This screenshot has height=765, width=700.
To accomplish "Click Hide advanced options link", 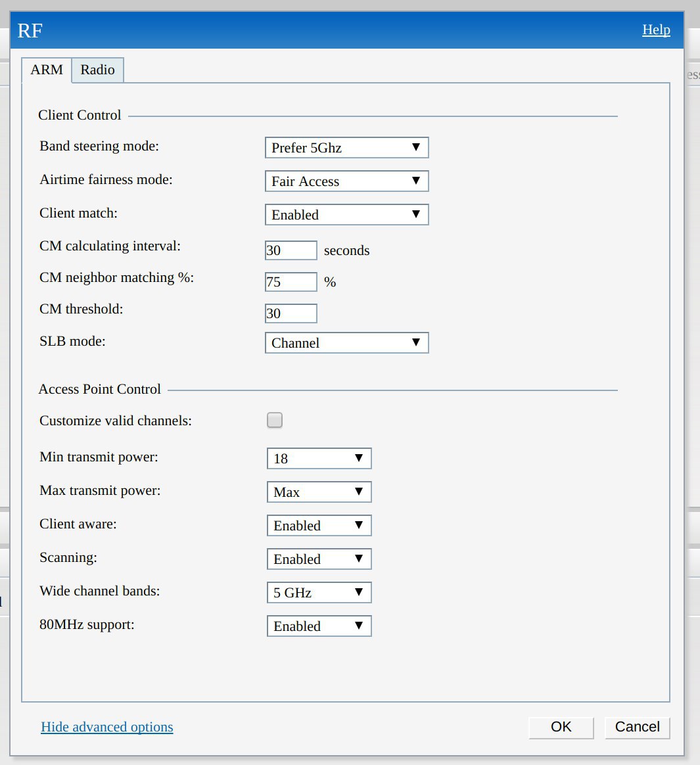I will click(x=107, y=727).
